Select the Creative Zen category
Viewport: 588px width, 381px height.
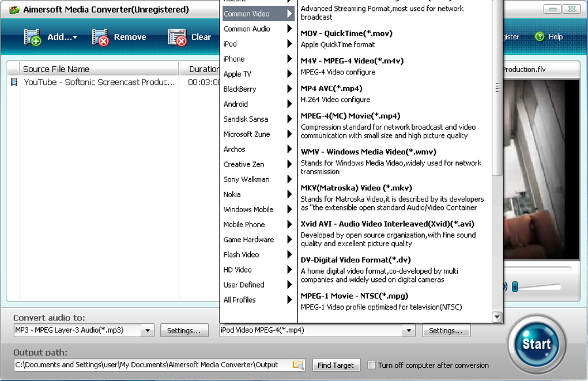tap(258, 164)
